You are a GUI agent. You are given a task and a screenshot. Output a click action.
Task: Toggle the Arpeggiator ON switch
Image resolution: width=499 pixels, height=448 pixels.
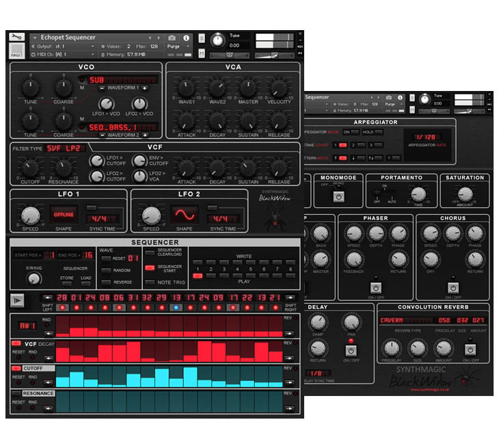click(355, 132)
